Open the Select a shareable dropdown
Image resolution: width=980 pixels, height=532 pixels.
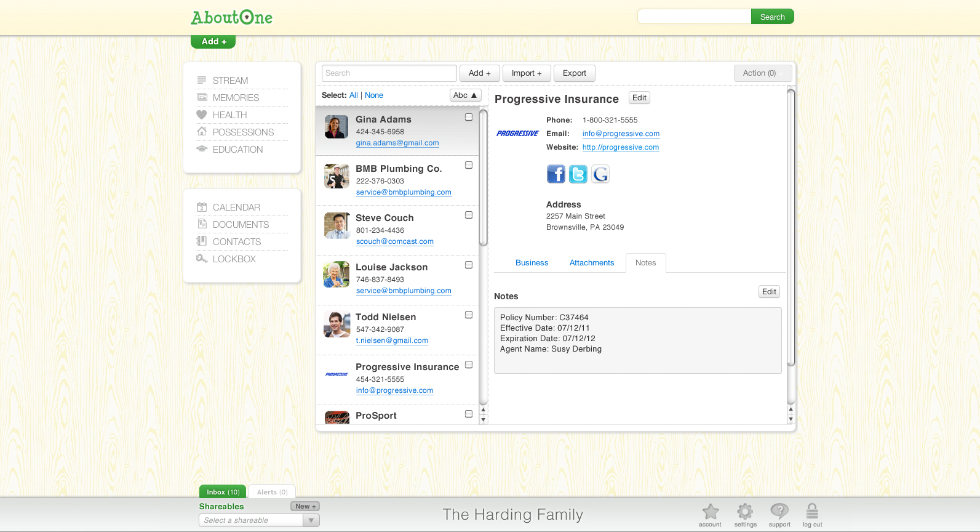pyautogui.click(x=259, y=520)
